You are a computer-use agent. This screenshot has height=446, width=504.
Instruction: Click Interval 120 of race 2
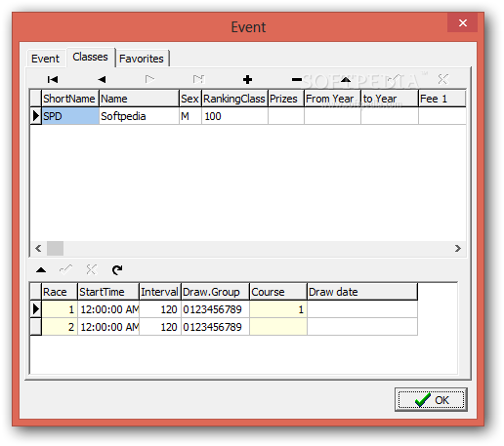pyautogui.click(x=160, y=327)
